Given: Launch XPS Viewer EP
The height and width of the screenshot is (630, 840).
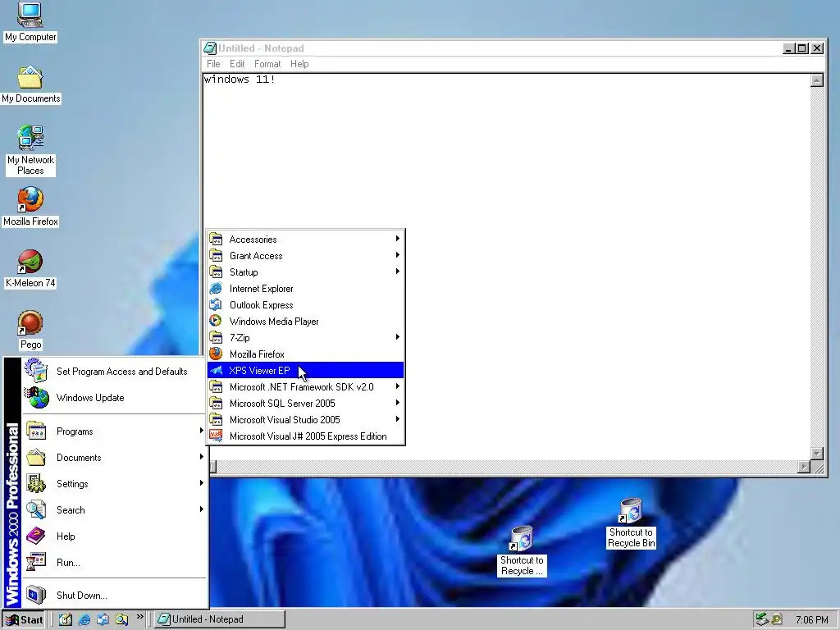Looking at the screenshot, I should pyautogui.click(x=305, y=371).
